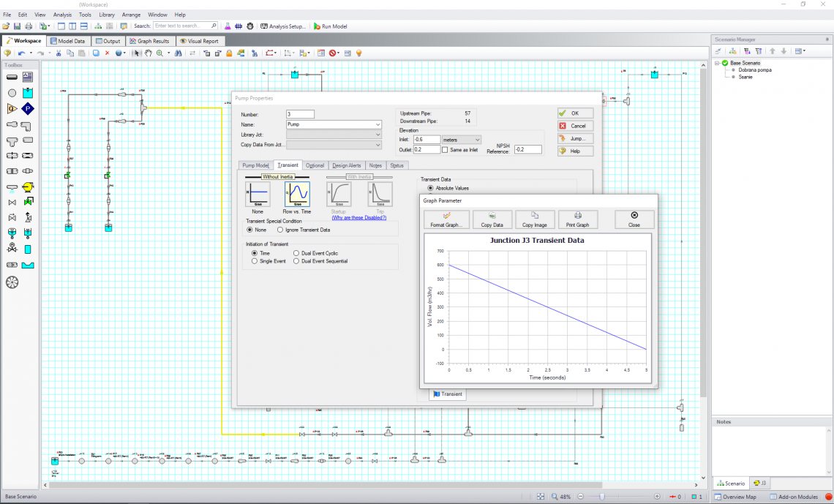Select the pipe drawing tool in Toolbox
834x504 pixels.
[12, 77]
